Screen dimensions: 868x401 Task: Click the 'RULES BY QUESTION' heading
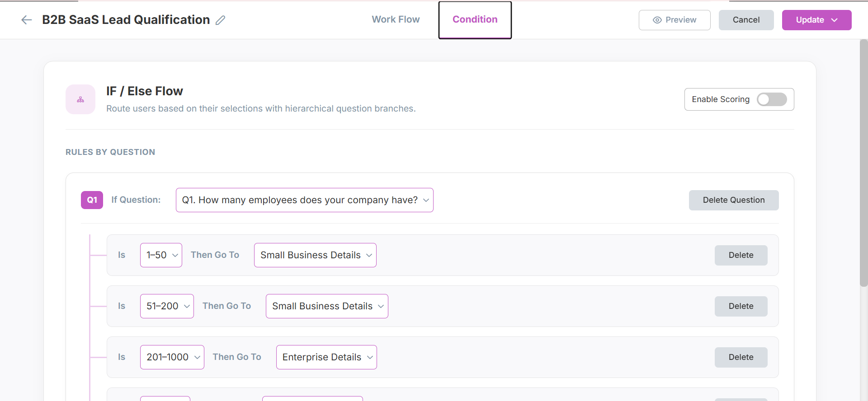tap(110, 152)
